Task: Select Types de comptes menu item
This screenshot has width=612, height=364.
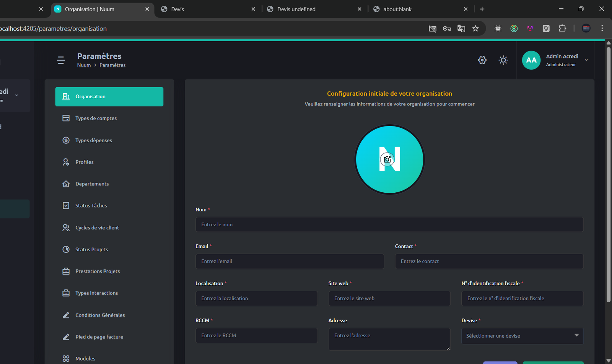Action: (x=96, y=119)
